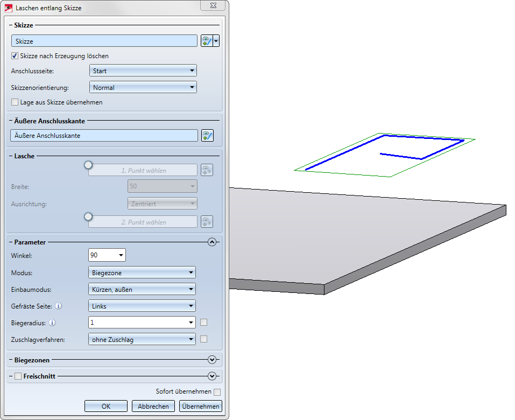Click the Äußere Anschlusskante section heading
Image resolution: width=515 pixels, height=420 pixels.
50,121
